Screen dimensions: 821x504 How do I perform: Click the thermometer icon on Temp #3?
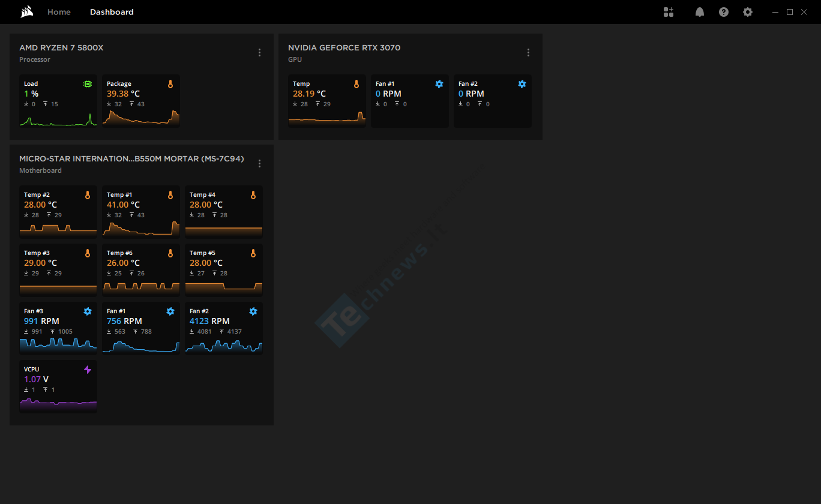(88, 253)
